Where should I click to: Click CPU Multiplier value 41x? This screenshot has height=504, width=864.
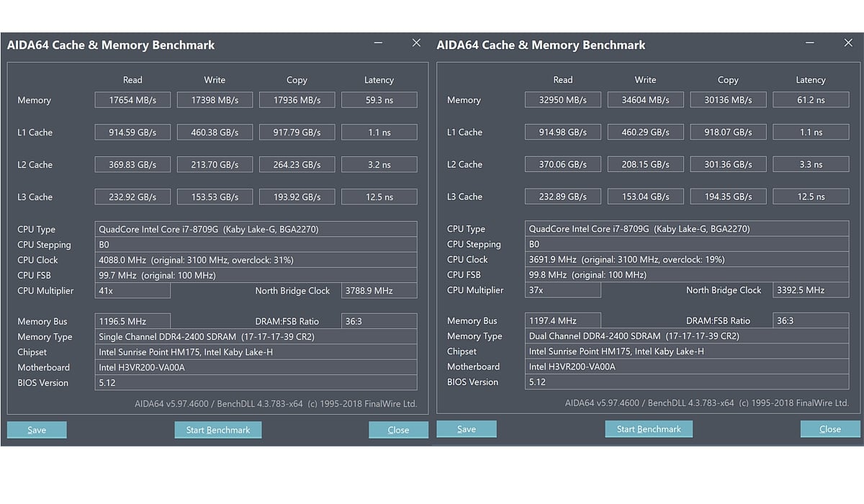click(x=132, y=291)
